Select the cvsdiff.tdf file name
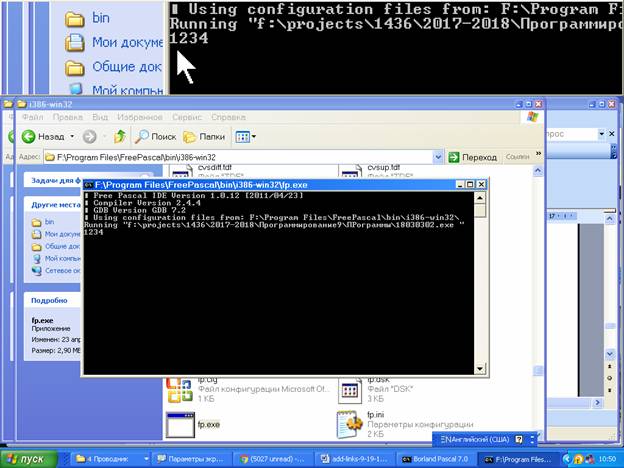 click(215, 168)
